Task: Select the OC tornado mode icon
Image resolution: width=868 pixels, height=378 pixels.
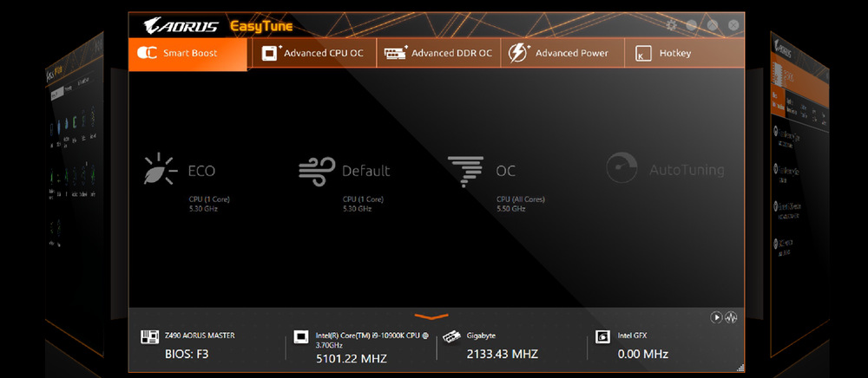Action: coord(465,172)
